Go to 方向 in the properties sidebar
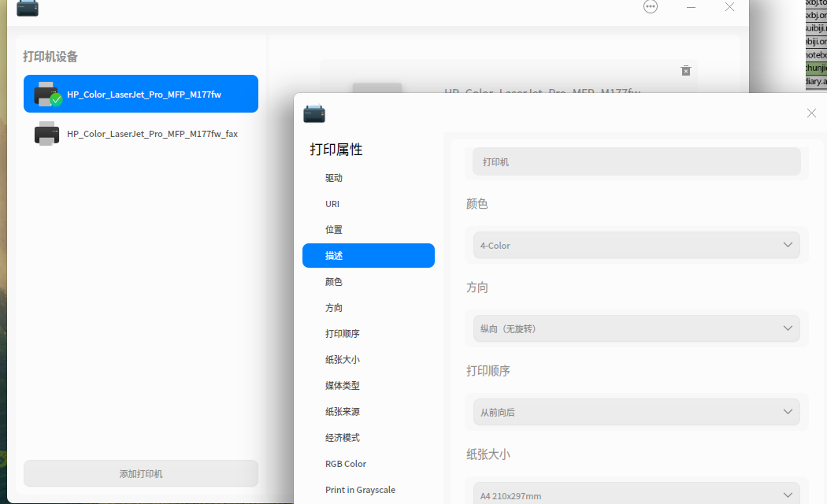The image size is (827, 504). [368, 307]
